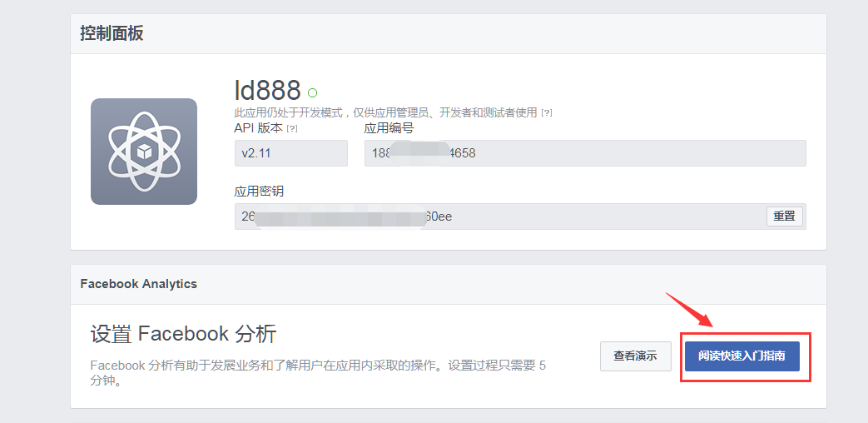The image size is (868, 423).
Task: Click inside the 应用密钥 value field
Action: 499,216
